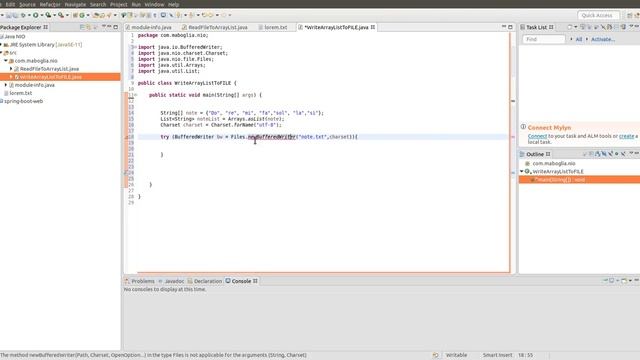Expand module-info.java tree node
Image resolution: width=640 pixels, height=360 pixels.
tap(6, 85)
